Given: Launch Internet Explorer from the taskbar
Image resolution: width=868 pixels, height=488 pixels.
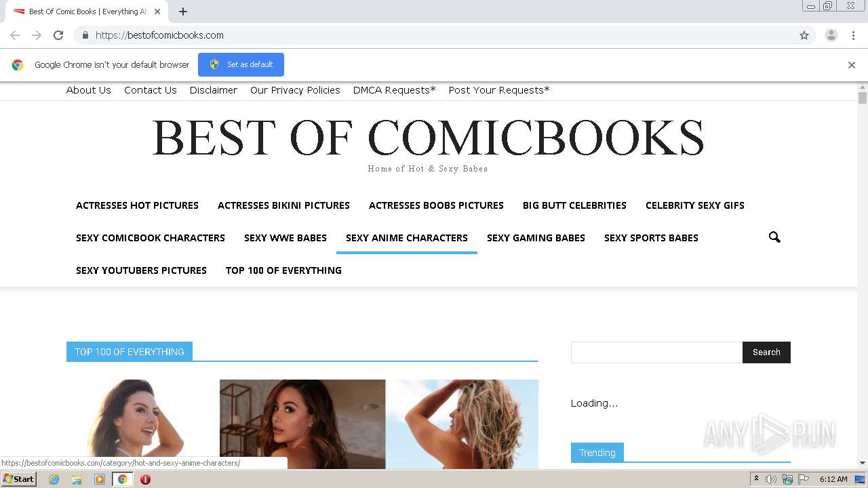Looking at the screenshot, I should [x=54, y=479].
